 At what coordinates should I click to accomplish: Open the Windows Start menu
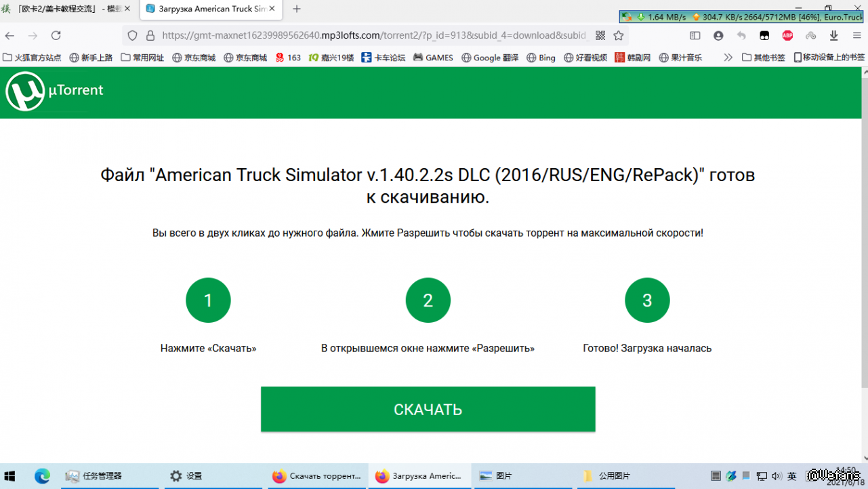point(10,476)
